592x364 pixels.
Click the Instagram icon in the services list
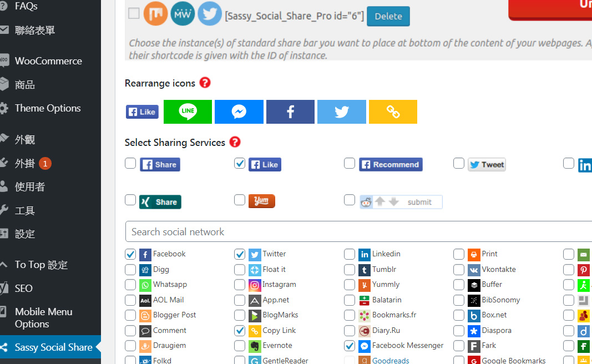pos(255,285)
